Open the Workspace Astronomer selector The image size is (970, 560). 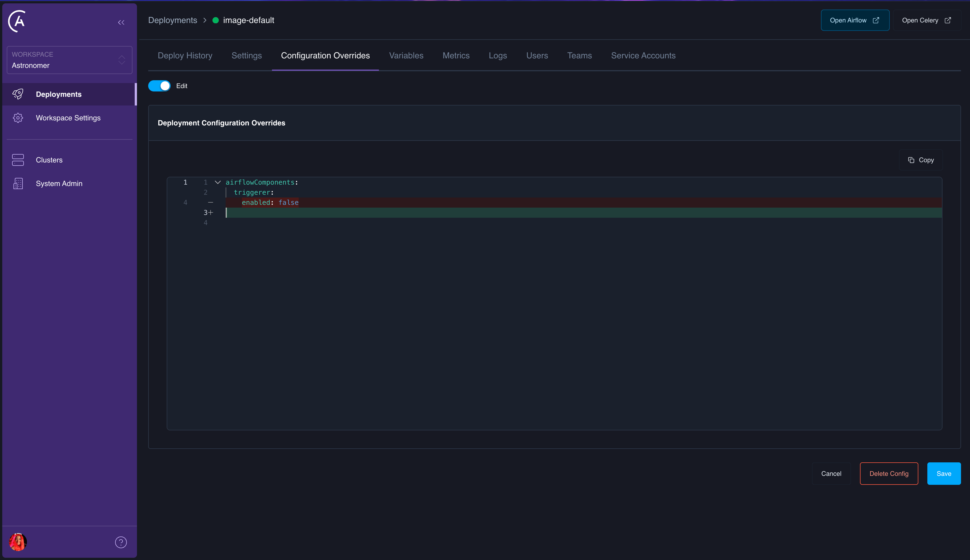[x=70, y=60]
